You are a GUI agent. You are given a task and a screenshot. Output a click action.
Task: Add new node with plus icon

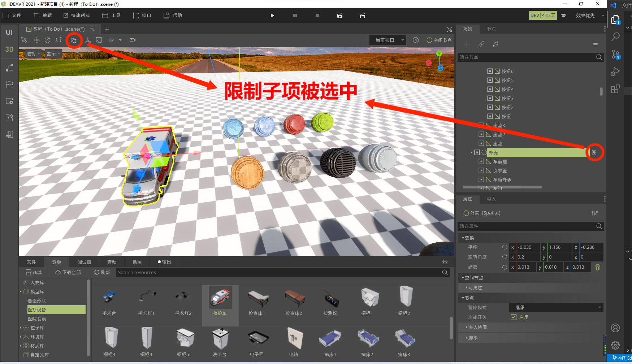[x=467, y=44]
